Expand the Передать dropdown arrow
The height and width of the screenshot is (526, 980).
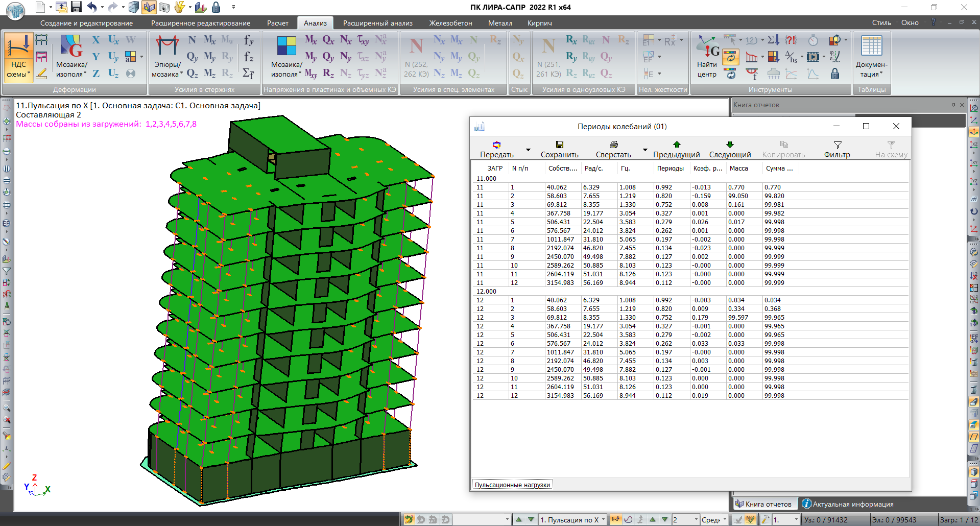coord(529,150)
